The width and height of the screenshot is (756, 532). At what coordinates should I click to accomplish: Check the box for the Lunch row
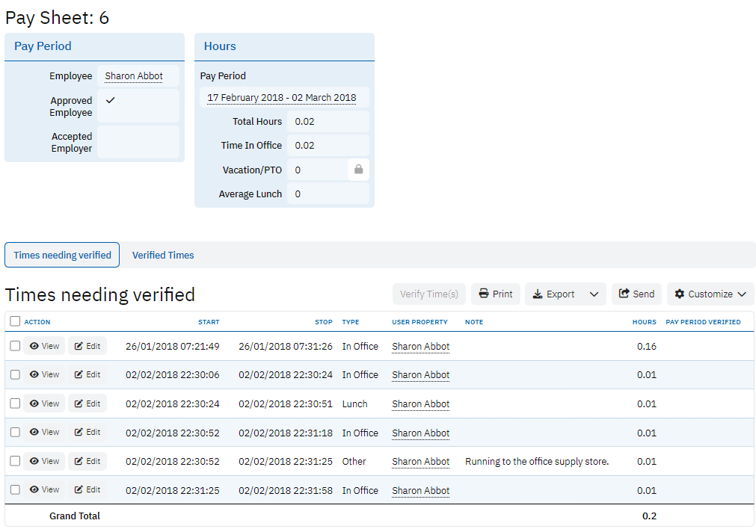coord(15,403)
